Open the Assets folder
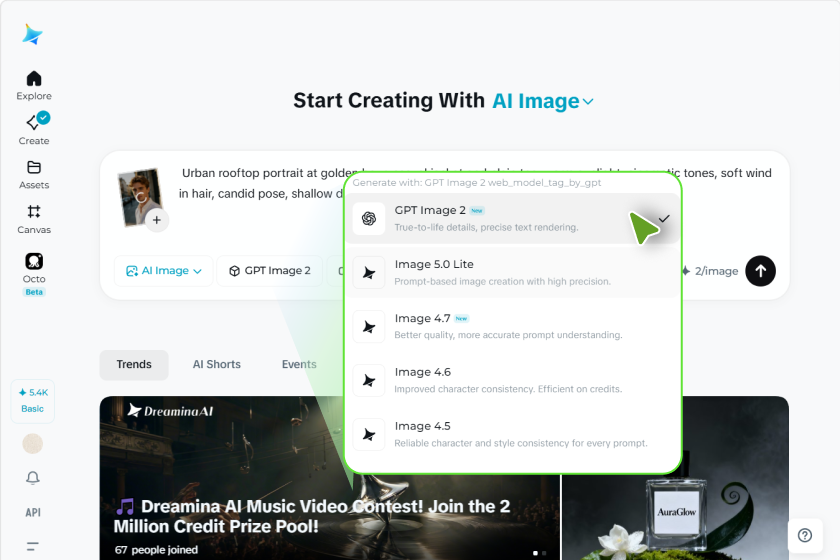Image resolution: width=840 pixels, height=560 pixels. tap(34, 175)
